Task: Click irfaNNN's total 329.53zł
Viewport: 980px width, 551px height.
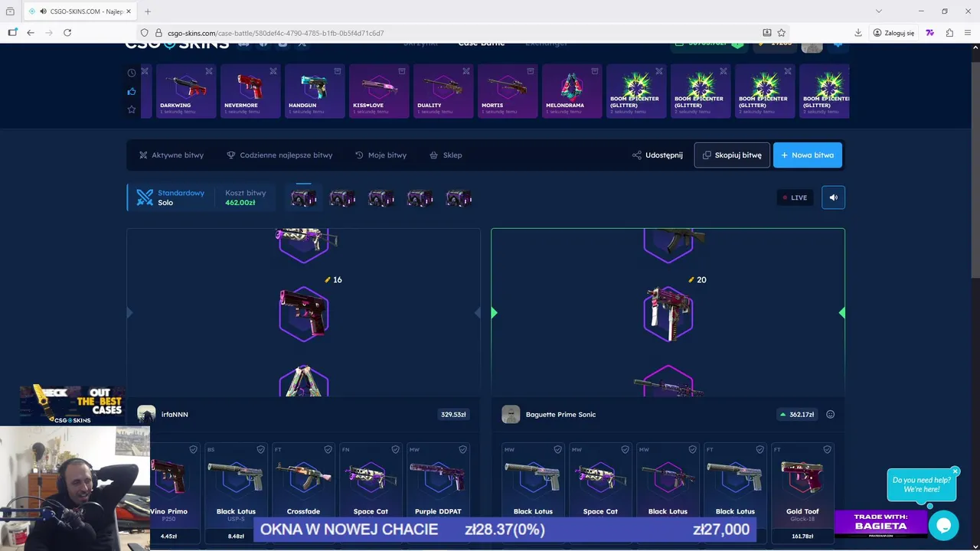Action: pos(453,414)
